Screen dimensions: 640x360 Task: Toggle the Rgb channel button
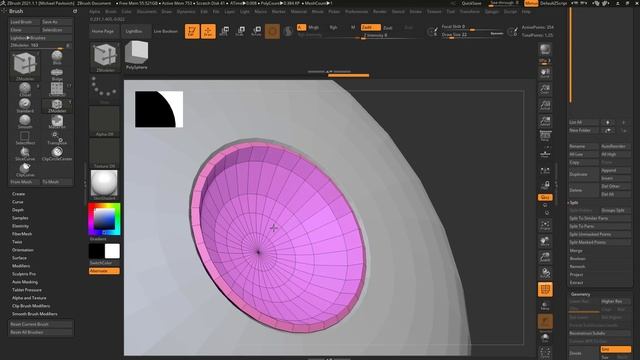tap(333, 27)
